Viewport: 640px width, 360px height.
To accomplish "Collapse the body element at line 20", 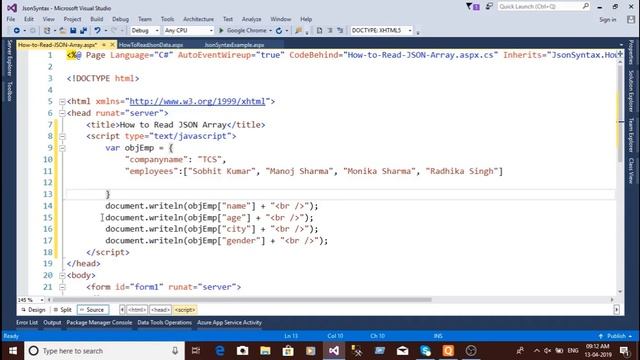I will tap(62, 276).
